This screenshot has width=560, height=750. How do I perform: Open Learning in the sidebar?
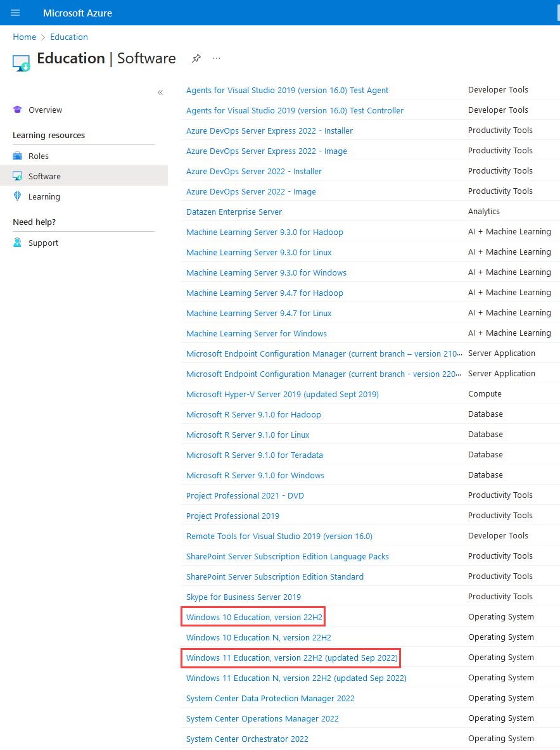[44, 196]
